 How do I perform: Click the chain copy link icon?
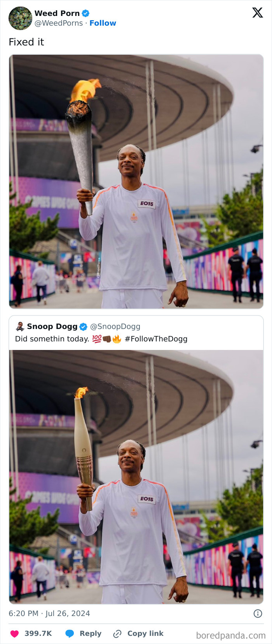[117, 634]
